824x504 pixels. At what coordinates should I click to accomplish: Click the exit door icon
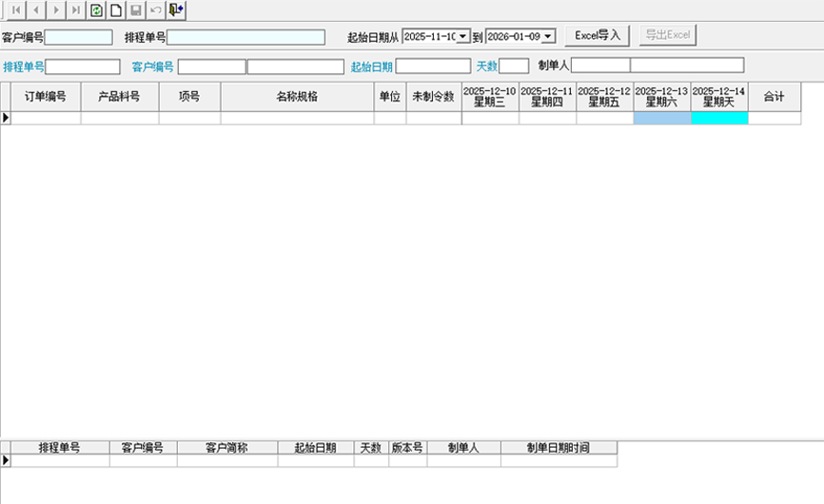click(176, 10)
